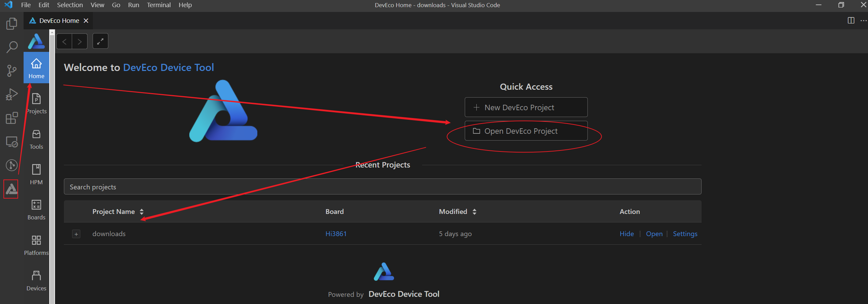Image resolution: width=868 pixels, height=304 pixels.
Task: Click the DevEco logo at sidebar top
Action: click(x=36, y=41)
